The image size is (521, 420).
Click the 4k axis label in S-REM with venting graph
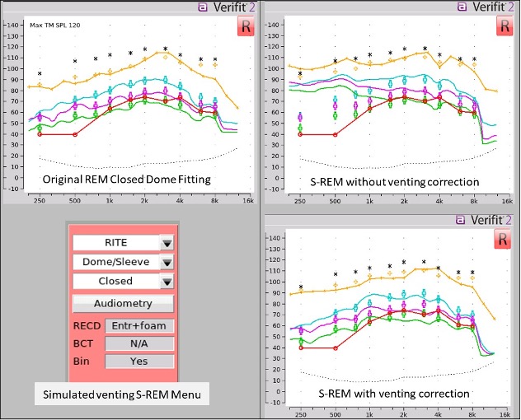(x=439, y=415)
